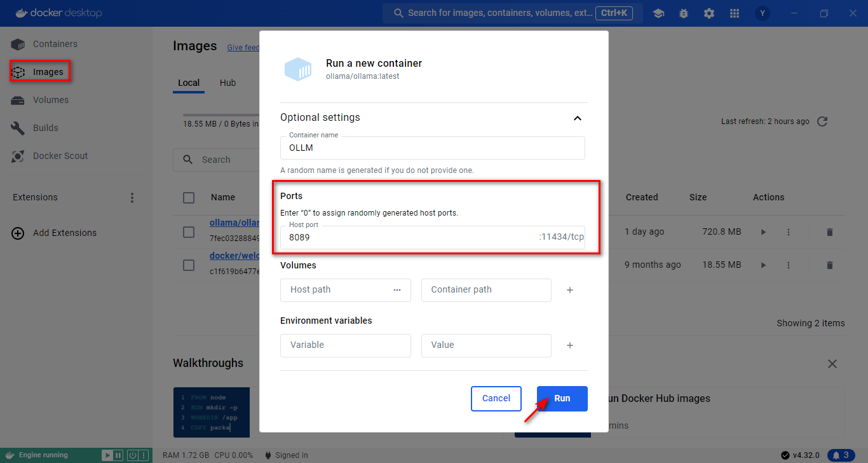Image resolution: width=868 pixels, height=463 pixels.
Task: Go to Containers in the sidebar
Action: pos(55,44)
